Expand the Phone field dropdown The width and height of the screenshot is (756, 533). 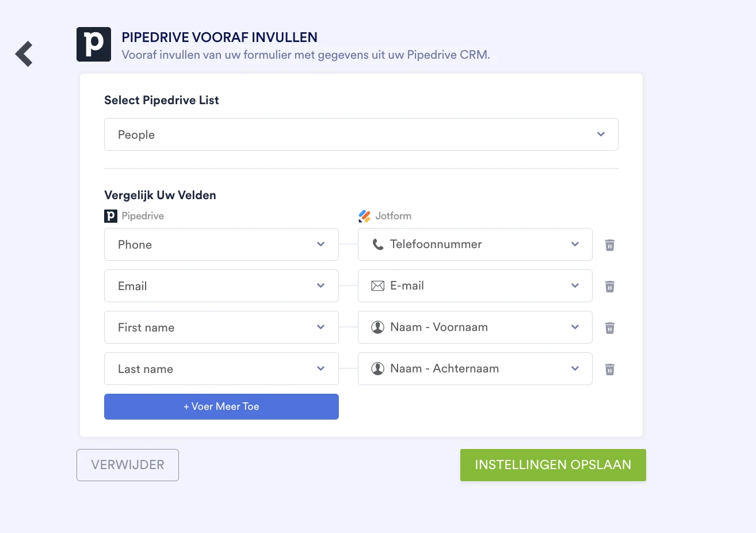(320, 244)
